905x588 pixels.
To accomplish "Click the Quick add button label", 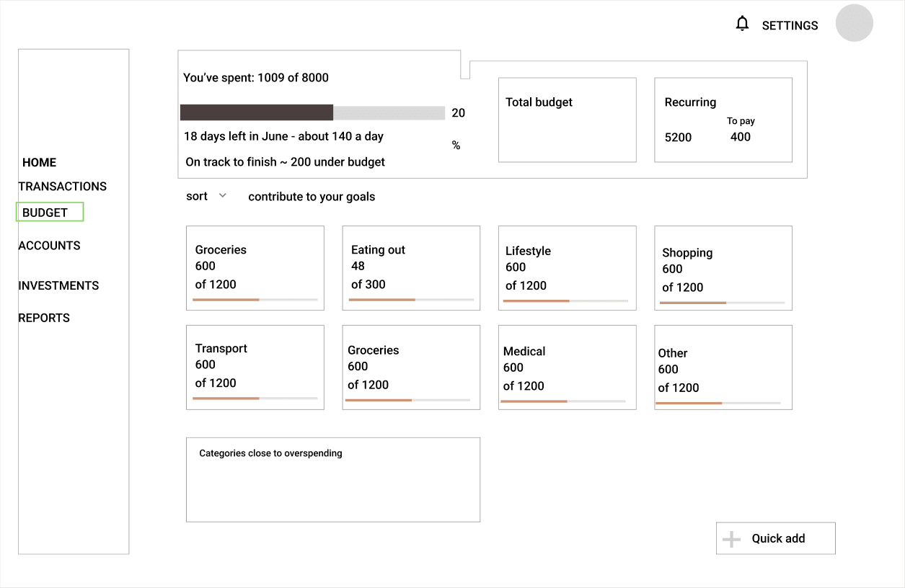I will click(x=778, y=538).
